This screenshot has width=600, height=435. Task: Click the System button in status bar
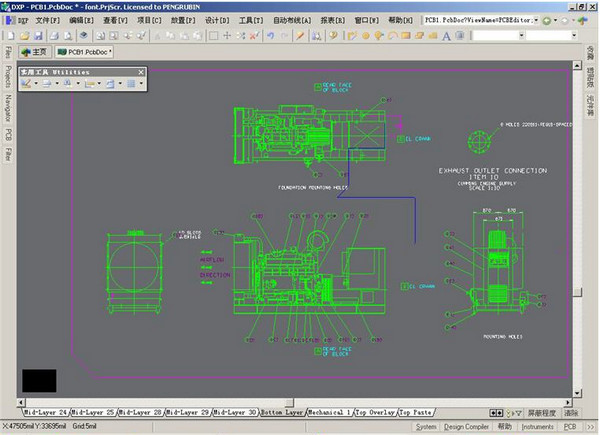click(426, 427)
